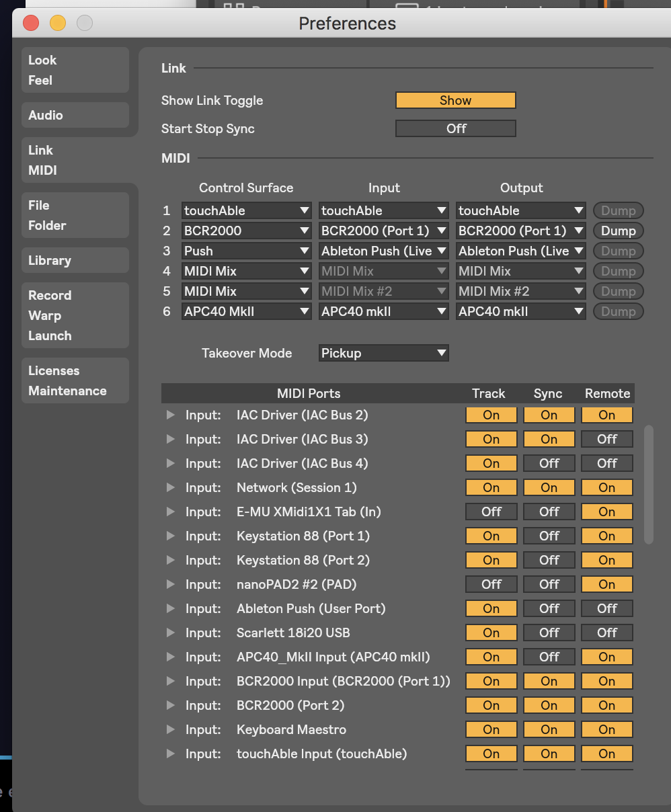Disable Sync for Keyboard Maestro input

(x=549, y=729)
